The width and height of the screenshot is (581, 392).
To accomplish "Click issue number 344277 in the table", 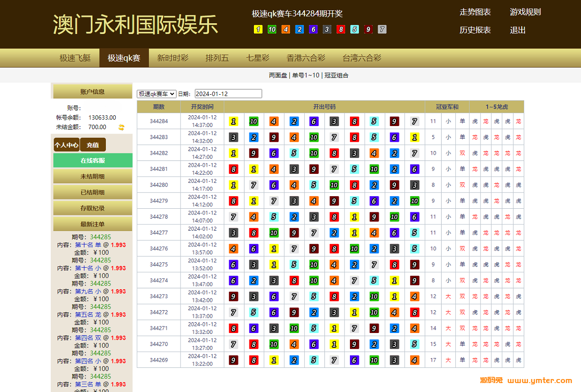I will [159, 232].
